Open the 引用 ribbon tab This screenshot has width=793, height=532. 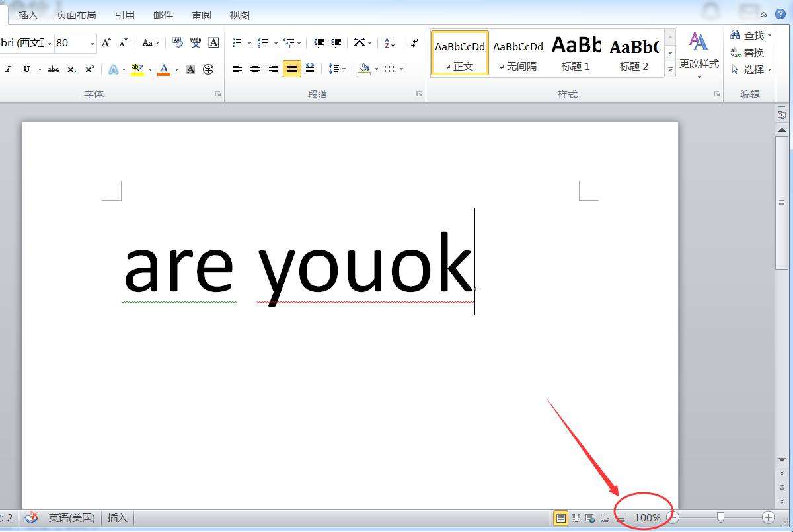124,15
